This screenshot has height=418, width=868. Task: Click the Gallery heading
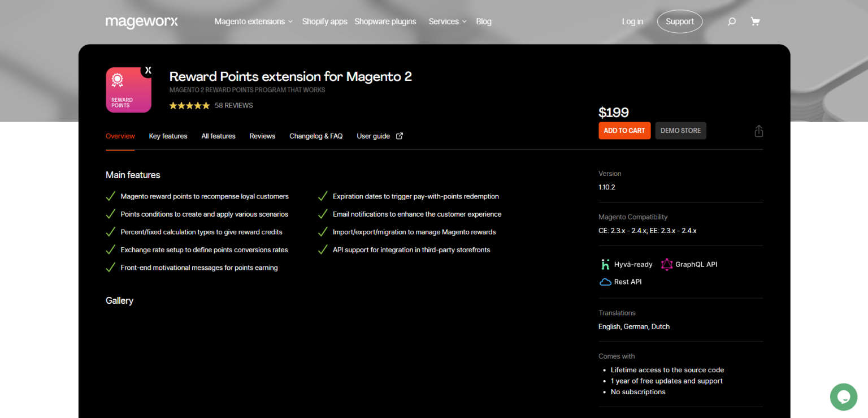(119, 301)
